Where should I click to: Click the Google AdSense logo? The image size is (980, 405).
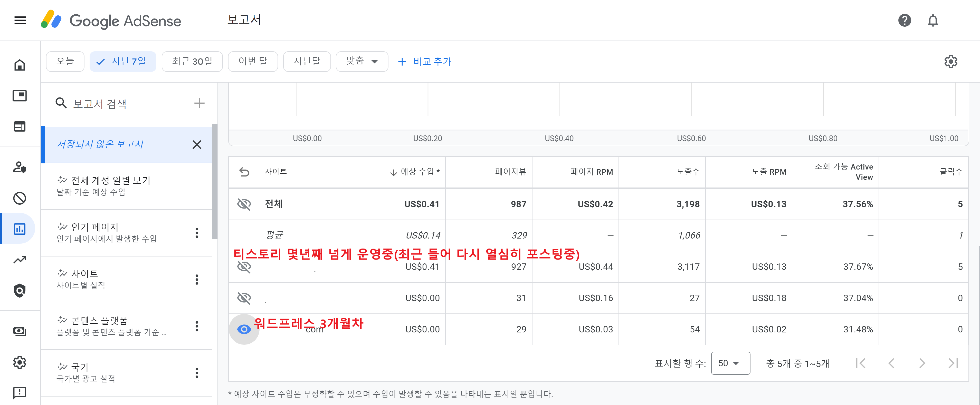tap(111, 20)
